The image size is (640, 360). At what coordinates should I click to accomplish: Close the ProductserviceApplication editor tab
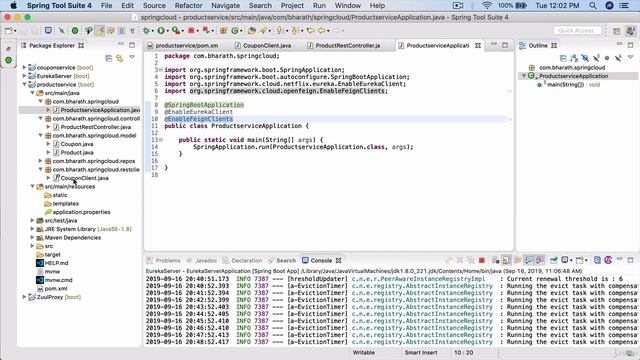[x=478, y=45]
